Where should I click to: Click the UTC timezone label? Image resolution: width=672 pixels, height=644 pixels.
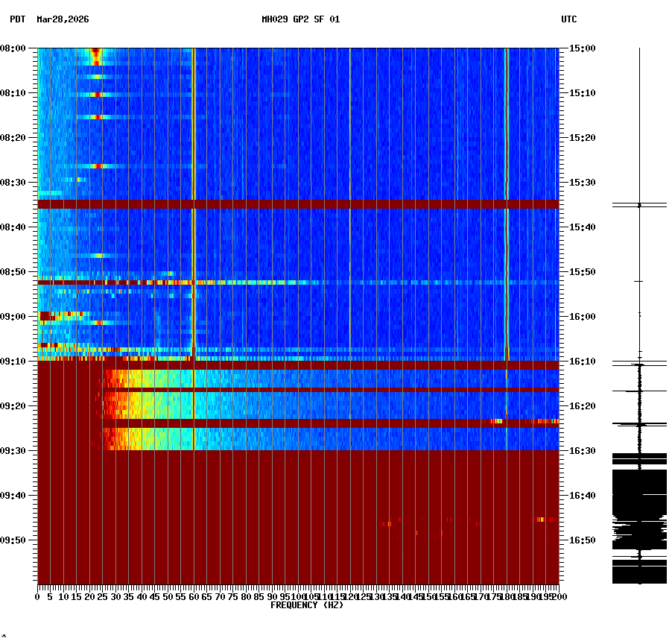(570, 21)
